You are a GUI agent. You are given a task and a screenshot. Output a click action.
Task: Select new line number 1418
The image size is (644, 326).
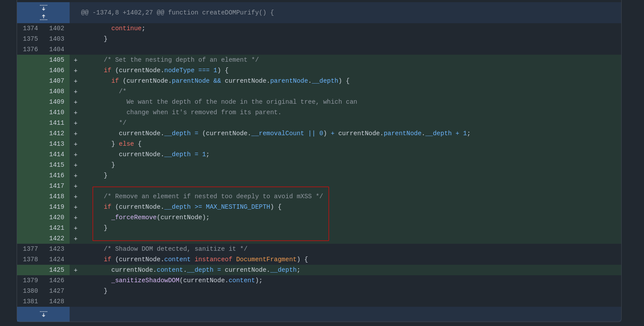click(56, 196)
